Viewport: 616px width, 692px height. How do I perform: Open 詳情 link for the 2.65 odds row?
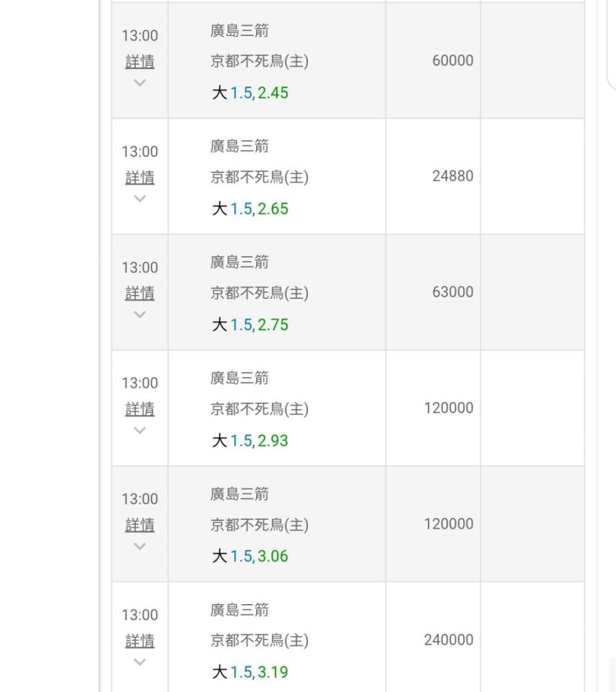(140, 178)
